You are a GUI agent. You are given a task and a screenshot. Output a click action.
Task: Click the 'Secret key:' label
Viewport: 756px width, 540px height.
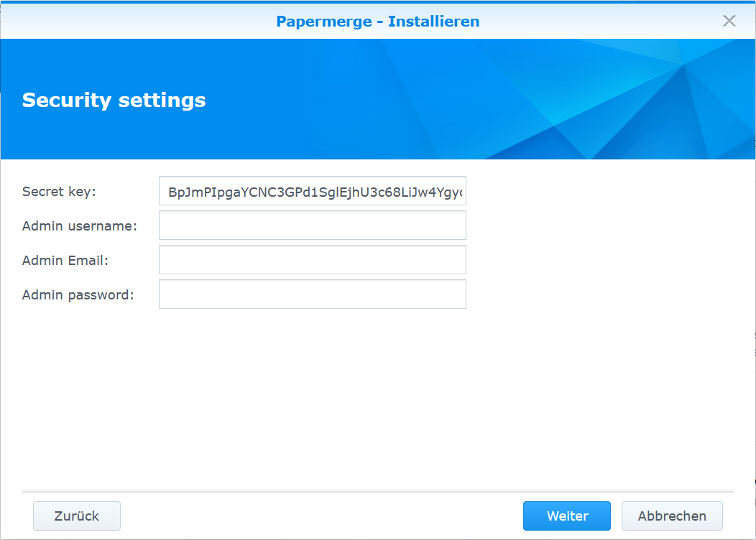(60, 192)
